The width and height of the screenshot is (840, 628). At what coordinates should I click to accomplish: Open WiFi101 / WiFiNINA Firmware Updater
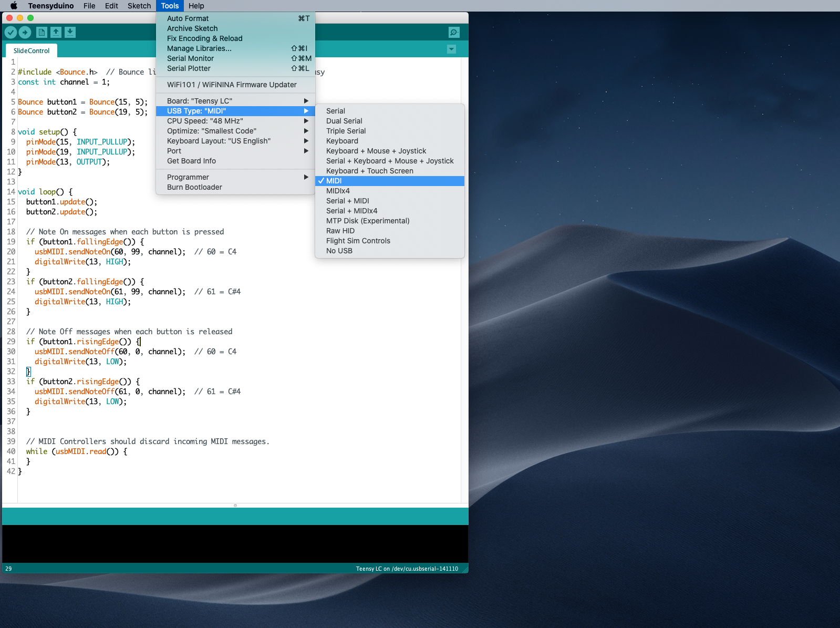point(235,85)
